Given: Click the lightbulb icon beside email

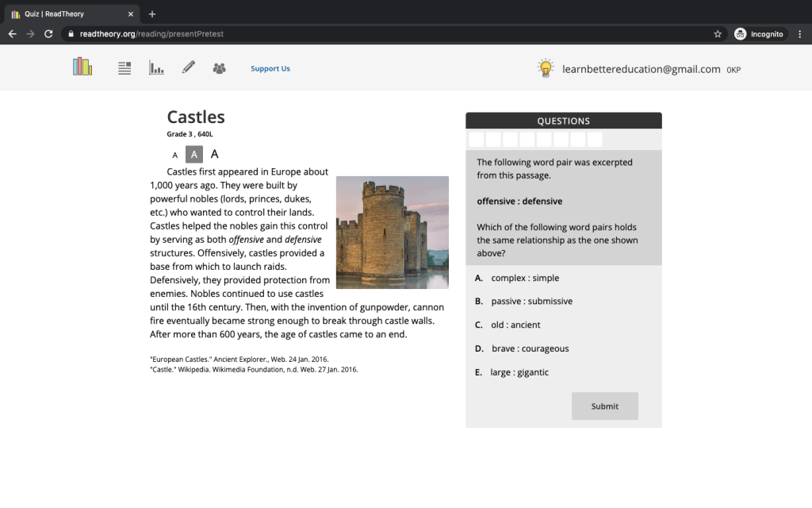Looking at the screenshot, I should click(x=546, y=68).
